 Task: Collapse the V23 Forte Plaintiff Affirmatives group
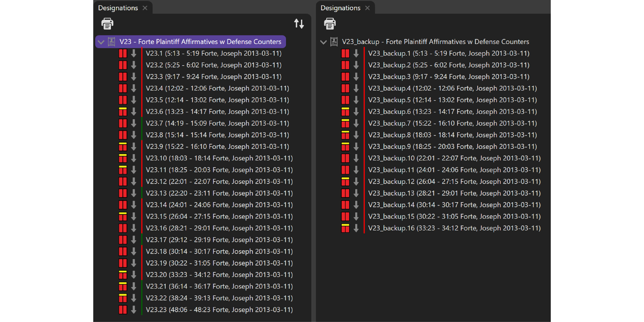[x=101, y=42]
